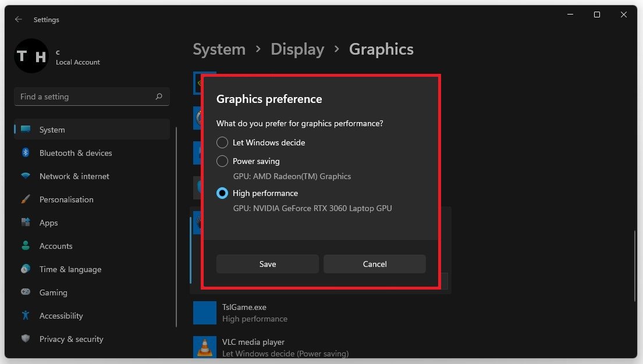643x364 pixels.
Task: Choose the Power saving radio option
Action: pos(222,161)
